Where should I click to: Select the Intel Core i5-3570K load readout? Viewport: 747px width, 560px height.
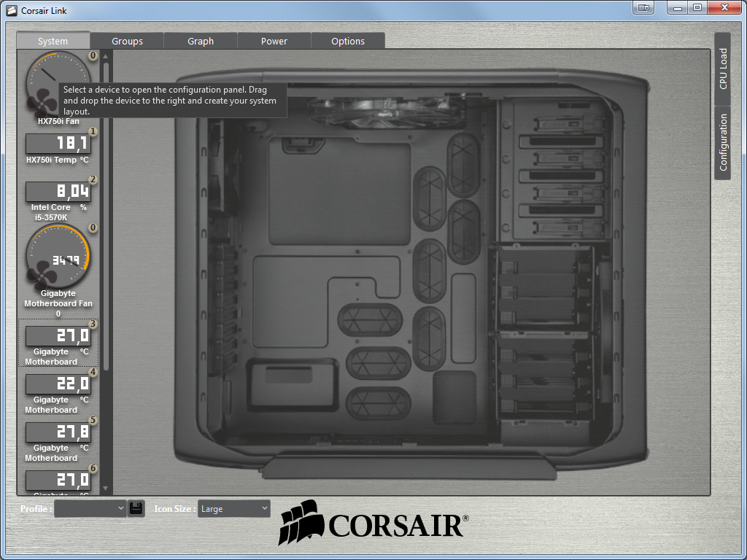(58, 192)
